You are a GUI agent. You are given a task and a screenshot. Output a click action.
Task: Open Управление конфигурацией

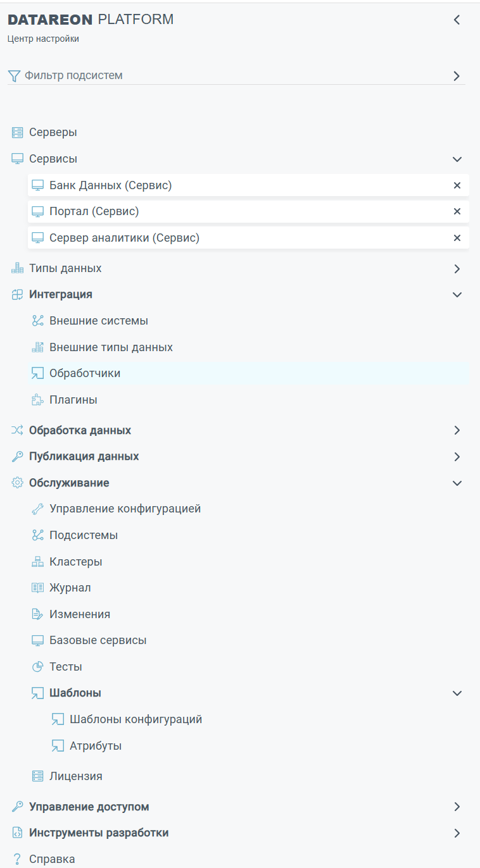click(125, 508)
